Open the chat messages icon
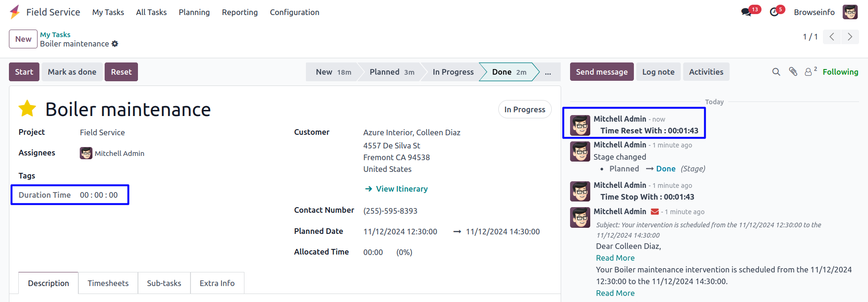This screenshot has width=868, height=302. click(x=746, y=12)
